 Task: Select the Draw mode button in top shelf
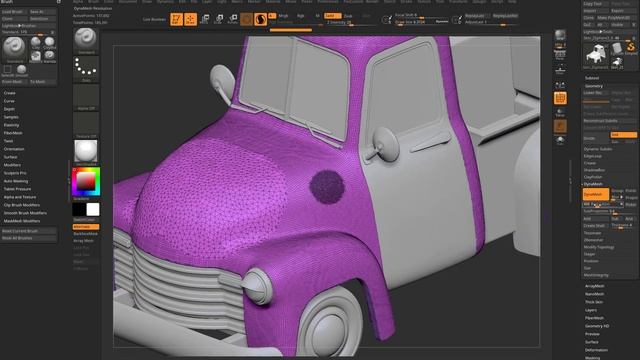pos(190,19)
